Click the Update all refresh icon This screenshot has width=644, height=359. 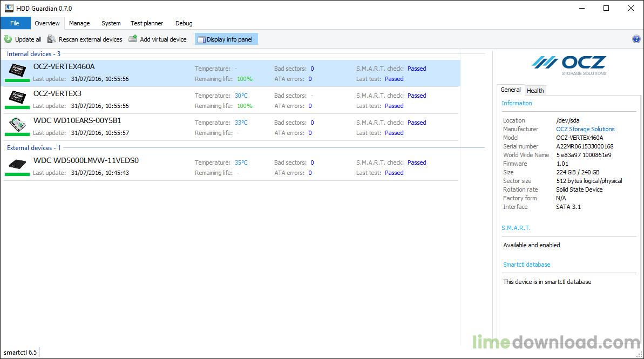8,39
